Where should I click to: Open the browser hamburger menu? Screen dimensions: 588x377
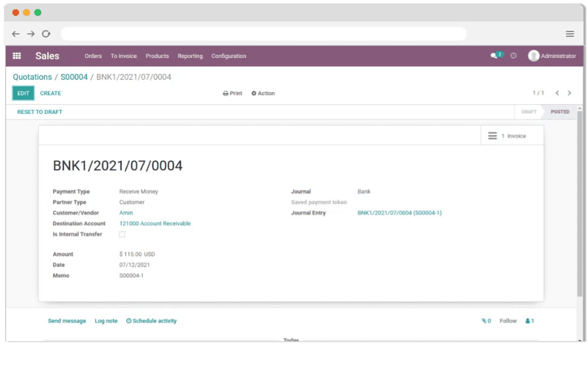point(570,34)
